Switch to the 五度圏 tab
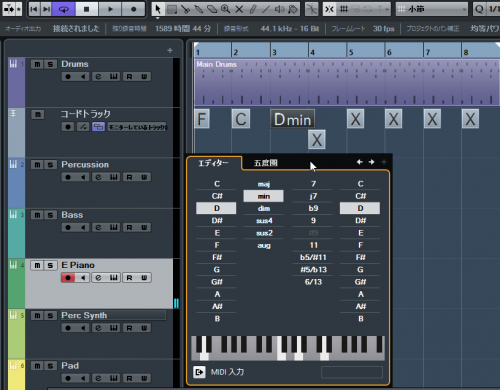 pos(266,163)
